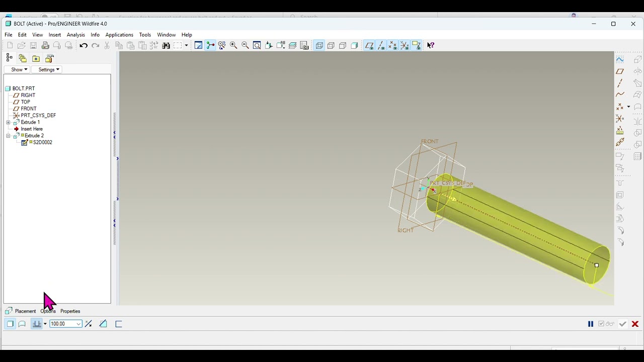This screenshot has width=644, height=362.
Task: Cancel the extrude with red X
Action: pyautogui.click(x=635, y=324)
